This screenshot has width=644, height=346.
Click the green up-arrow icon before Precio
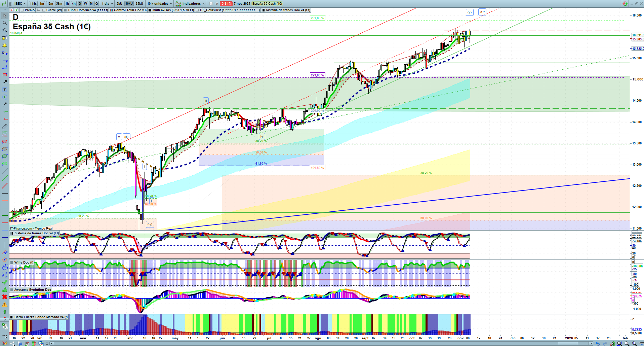(x=16, y=10)
